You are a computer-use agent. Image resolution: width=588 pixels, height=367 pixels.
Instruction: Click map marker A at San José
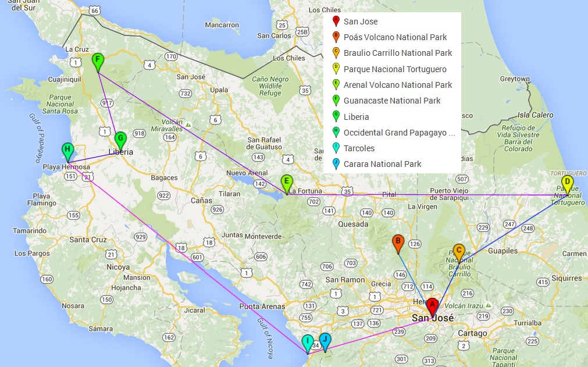click(x=432, y=307)
